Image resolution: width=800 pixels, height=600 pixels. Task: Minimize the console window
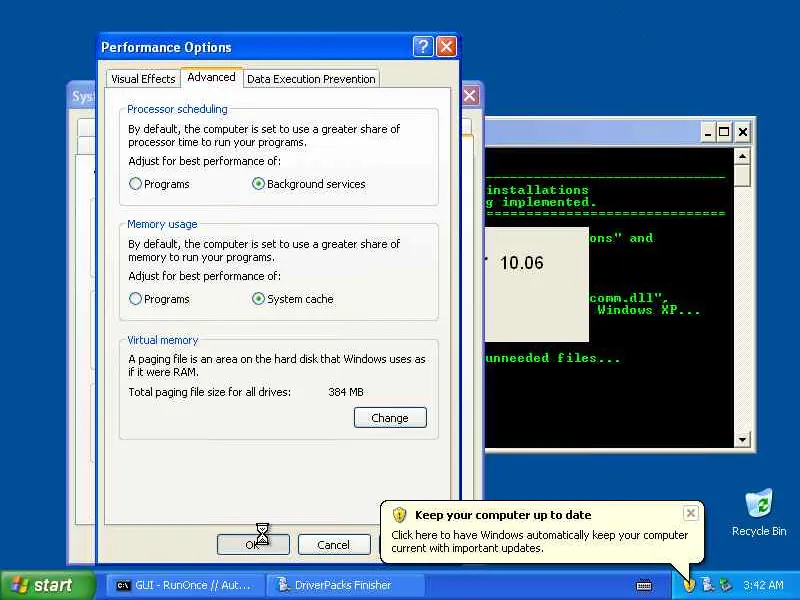[707, 133]
